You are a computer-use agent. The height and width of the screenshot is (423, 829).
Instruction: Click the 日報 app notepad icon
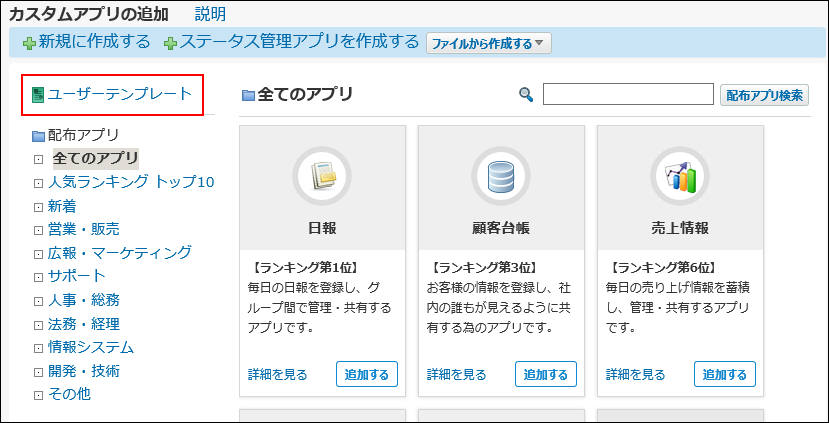[x=323, y=176]
